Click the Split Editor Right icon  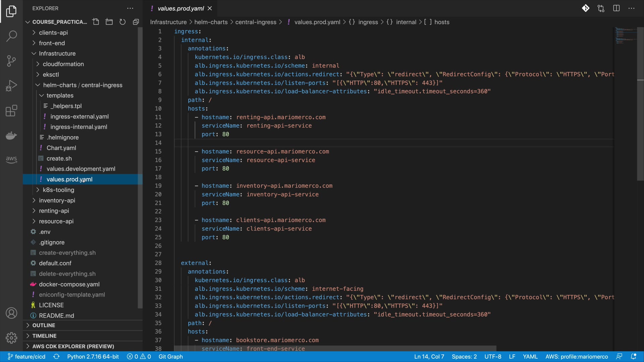616,8
